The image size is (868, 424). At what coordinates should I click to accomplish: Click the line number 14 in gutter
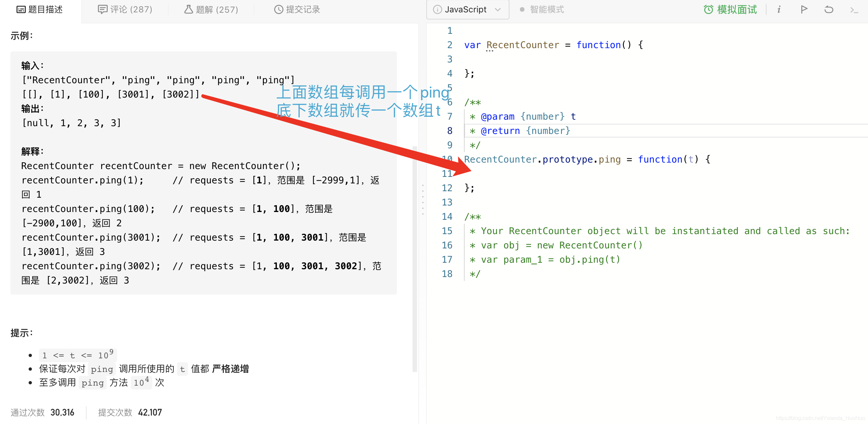447,217
